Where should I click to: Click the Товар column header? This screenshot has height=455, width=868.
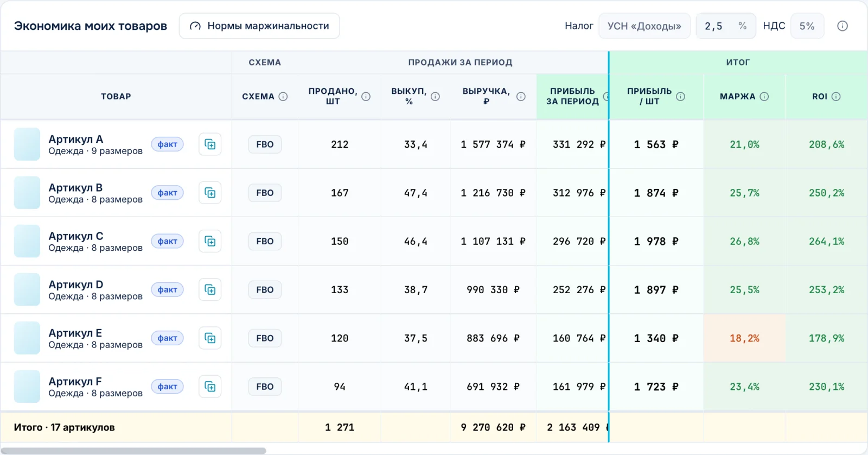[116, 97]
